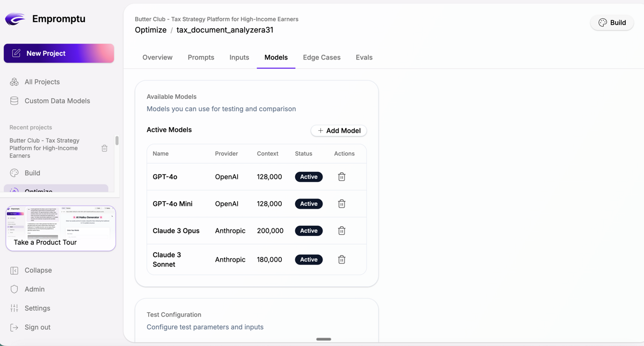Screen dimensions: 644x346
Task: Start a New Project
Action: [x=59, y=54]
